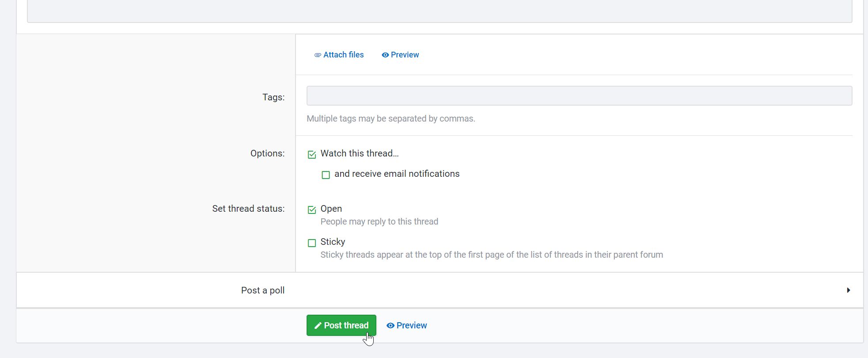Expand the Post a poll arrow
This screenshot has width=868, height=358.
[x=848, y=290]
